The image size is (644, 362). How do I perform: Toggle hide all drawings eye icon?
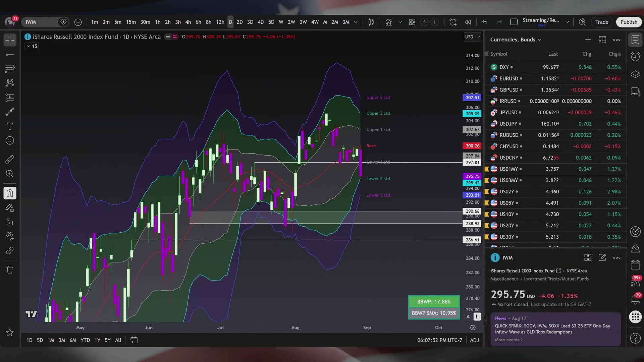10,236
